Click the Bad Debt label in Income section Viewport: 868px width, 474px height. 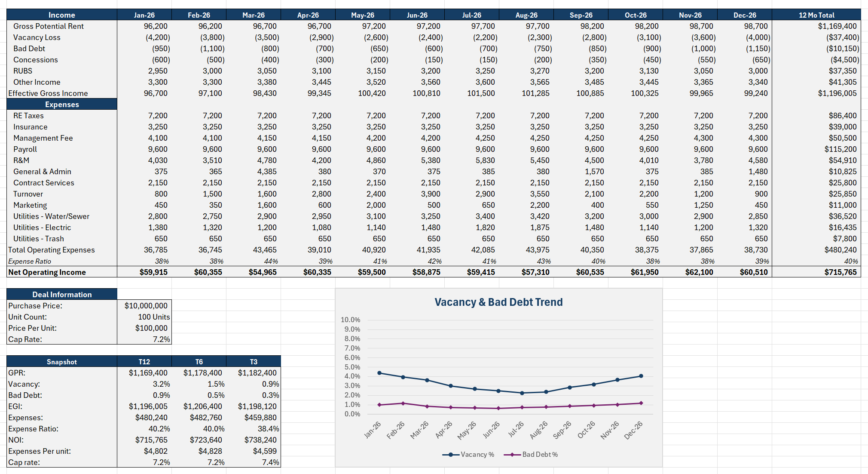[x=29, y=49]
